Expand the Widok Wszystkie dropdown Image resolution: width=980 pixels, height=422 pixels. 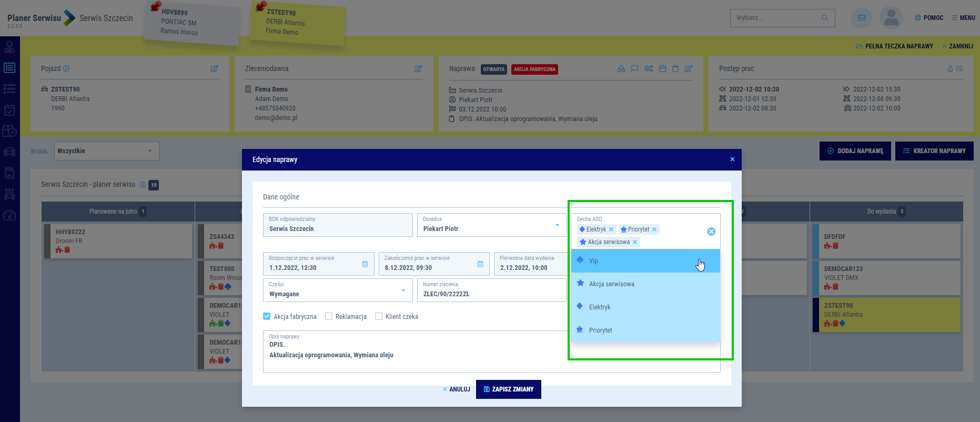point(150,151)
